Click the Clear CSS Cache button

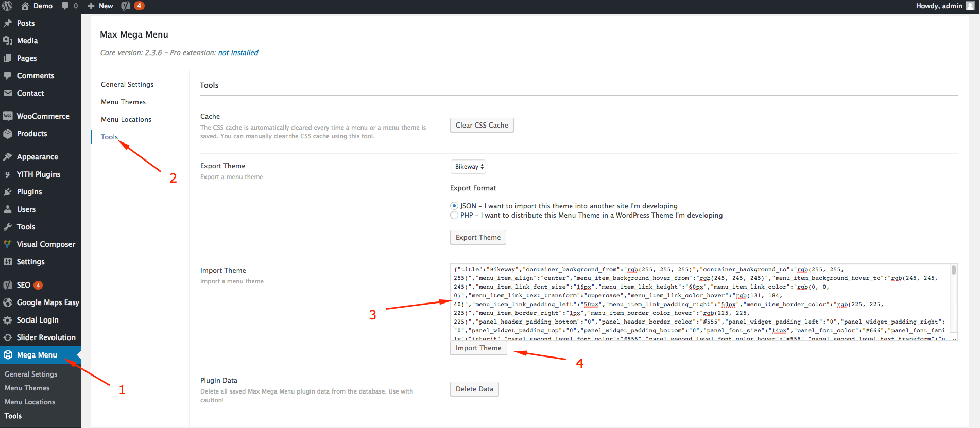pyautogui.click(x=482, y=125)
